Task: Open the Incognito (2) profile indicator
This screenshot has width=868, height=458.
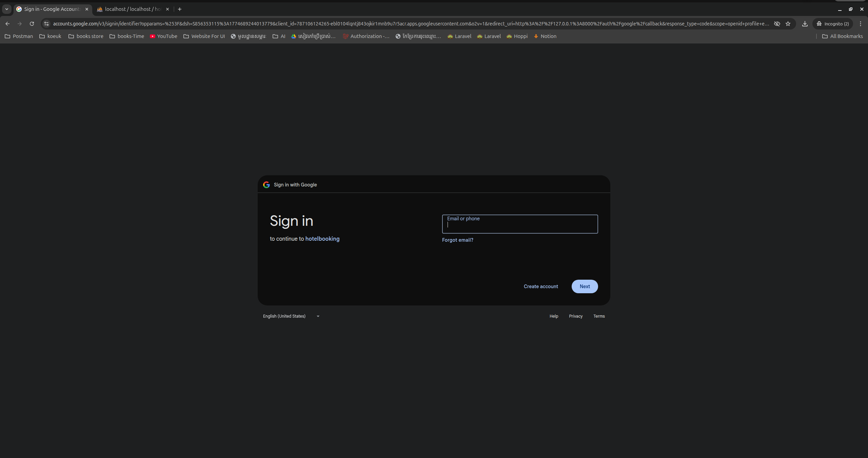Action: click(x=833, y=24)
